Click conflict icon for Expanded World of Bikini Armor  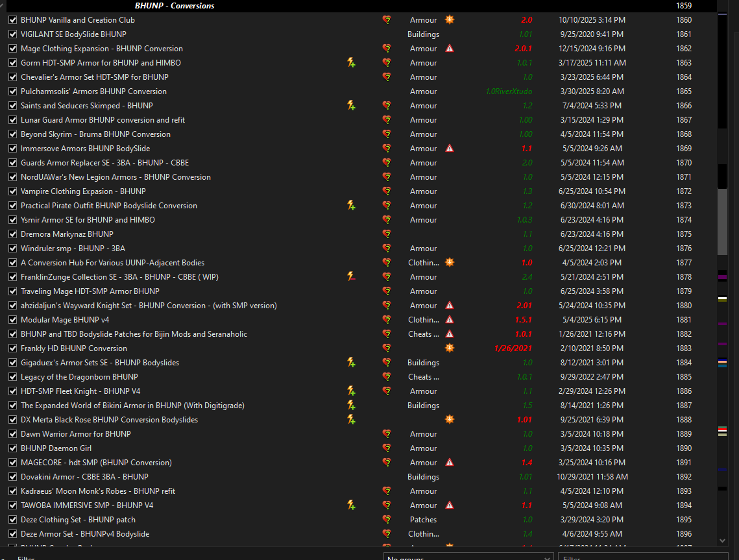coord(351,406)
